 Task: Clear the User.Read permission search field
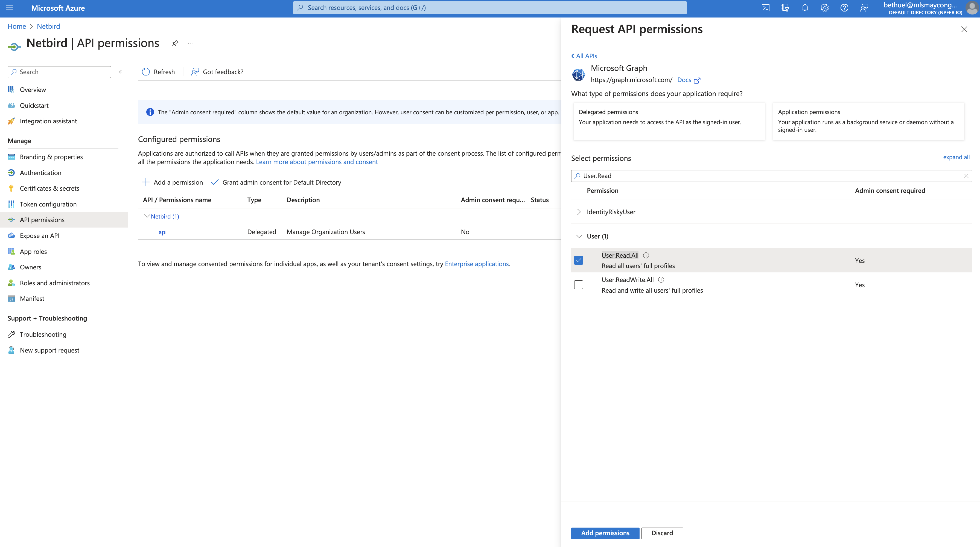[x=966, y=176]
